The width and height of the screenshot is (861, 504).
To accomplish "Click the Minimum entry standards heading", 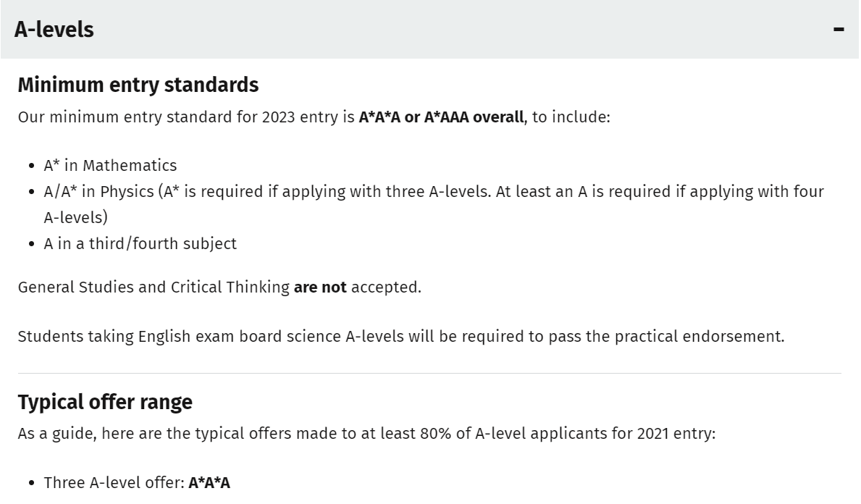I will click(x=138, y=85).
